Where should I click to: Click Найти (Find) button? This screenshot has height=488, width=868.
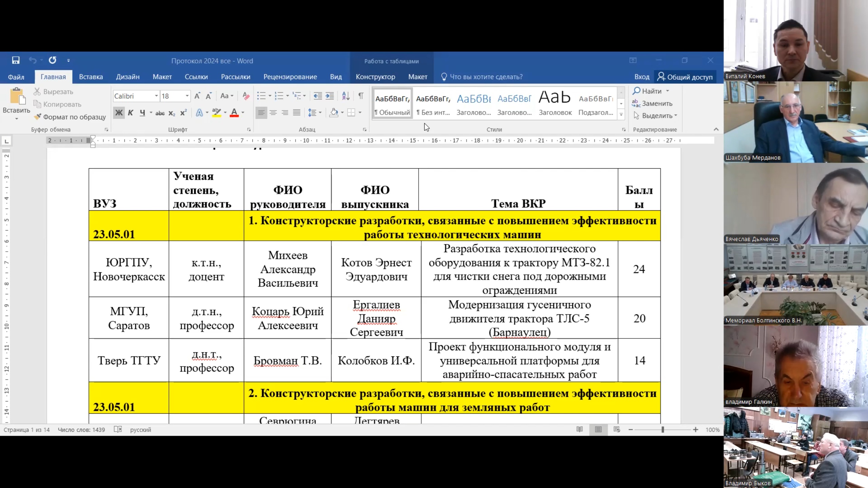(x=651, y=91)
